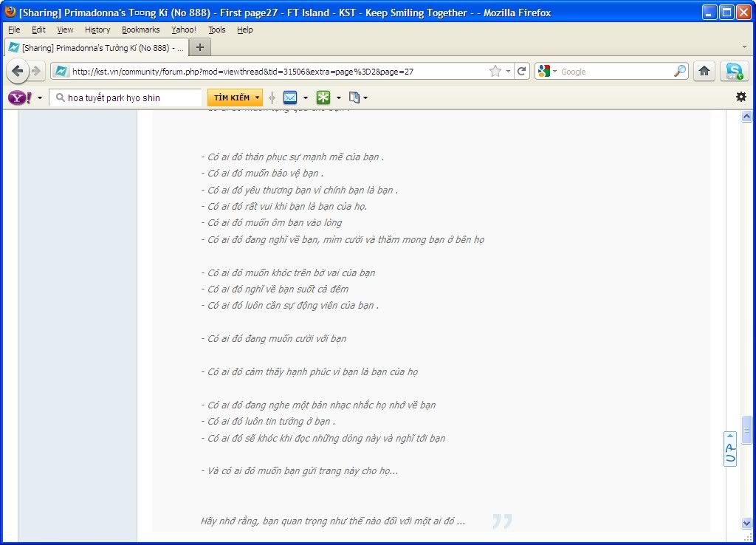Open the Bookmarks menu
The image size is (756, 545).
click(x=140, y=30)
